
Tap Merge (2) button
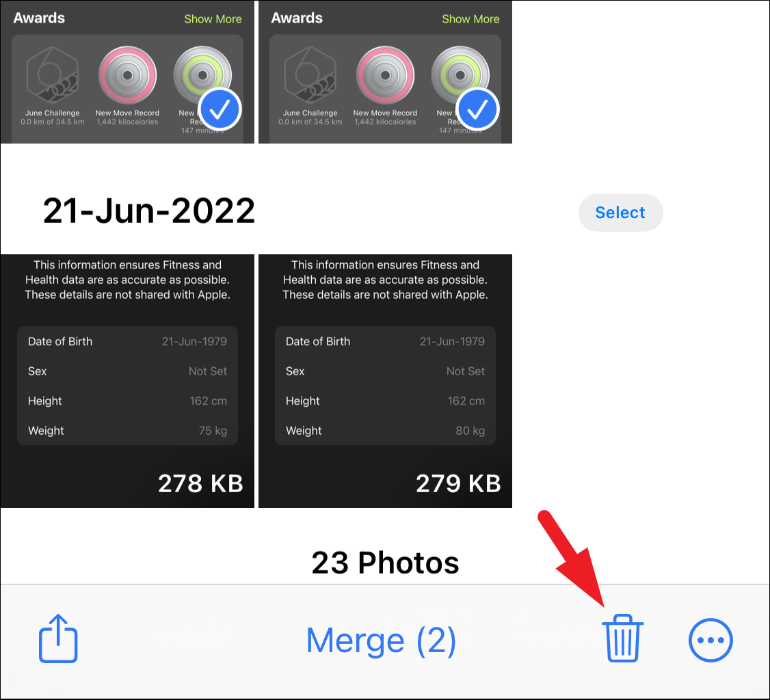pos(381,641)
